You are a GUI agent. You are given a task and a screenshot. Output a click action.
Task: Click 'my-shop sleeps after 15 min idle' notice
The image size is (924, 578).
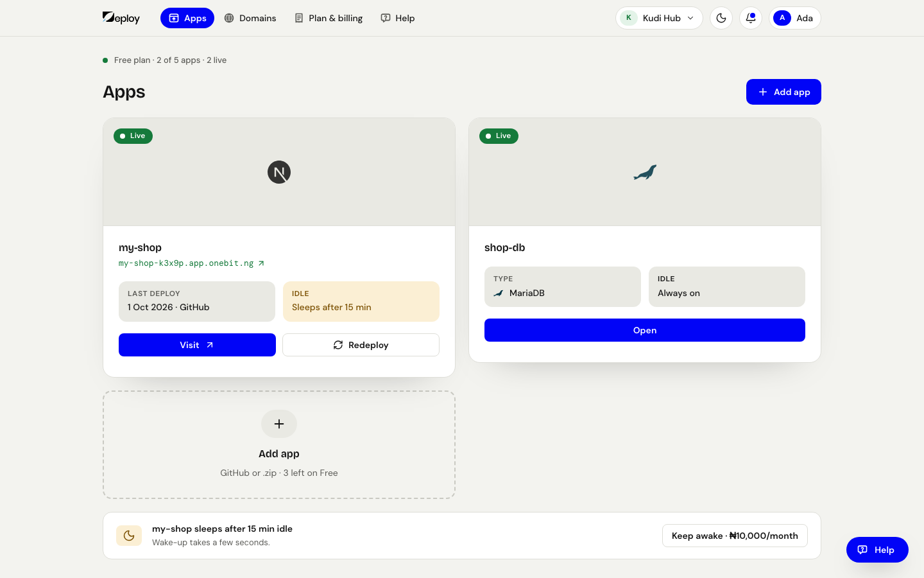[x=222, y=529]
